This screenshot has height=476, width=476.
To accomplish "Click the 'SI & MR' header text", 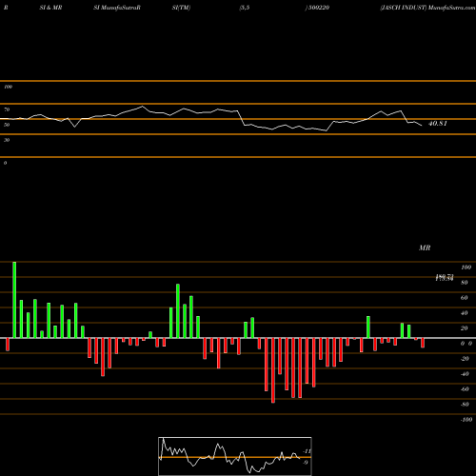I will [50, 8].
